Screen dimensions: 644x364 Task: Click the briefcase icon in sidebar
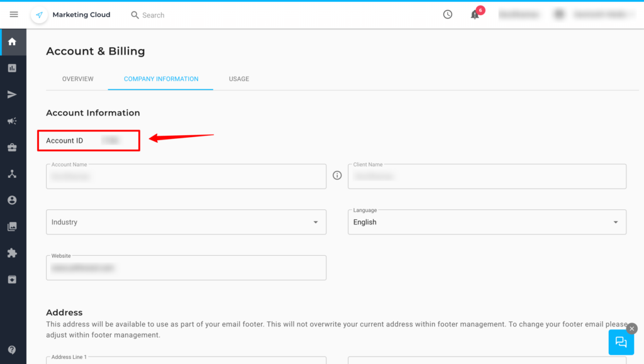(x=12, y=147)
